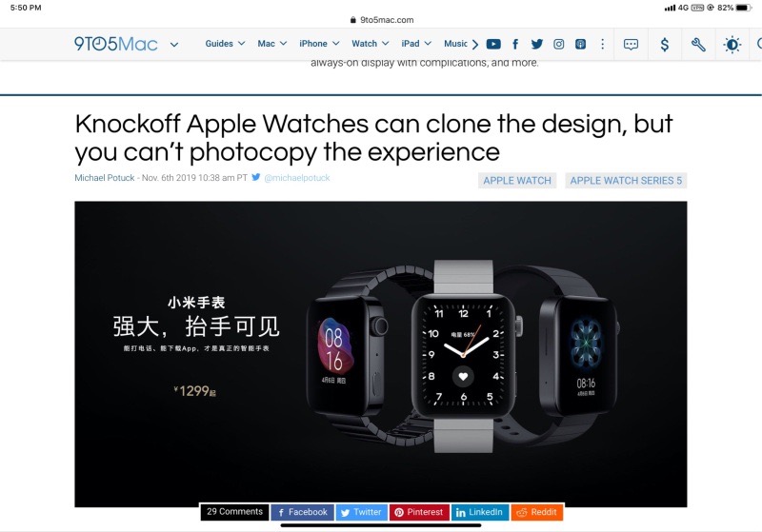Open the iPad menu item
This screenshot has width=762, height=532.
(416, 44)
